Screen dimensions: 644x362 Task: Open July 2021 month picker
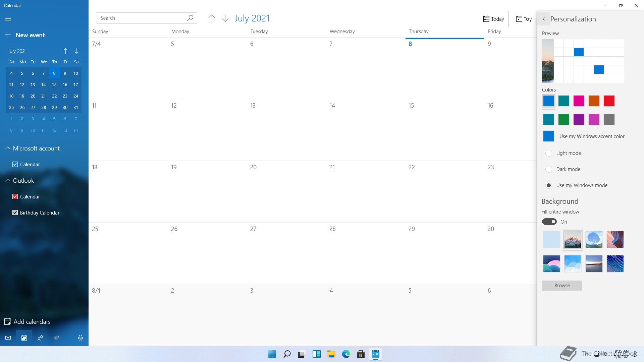(252, 18)
